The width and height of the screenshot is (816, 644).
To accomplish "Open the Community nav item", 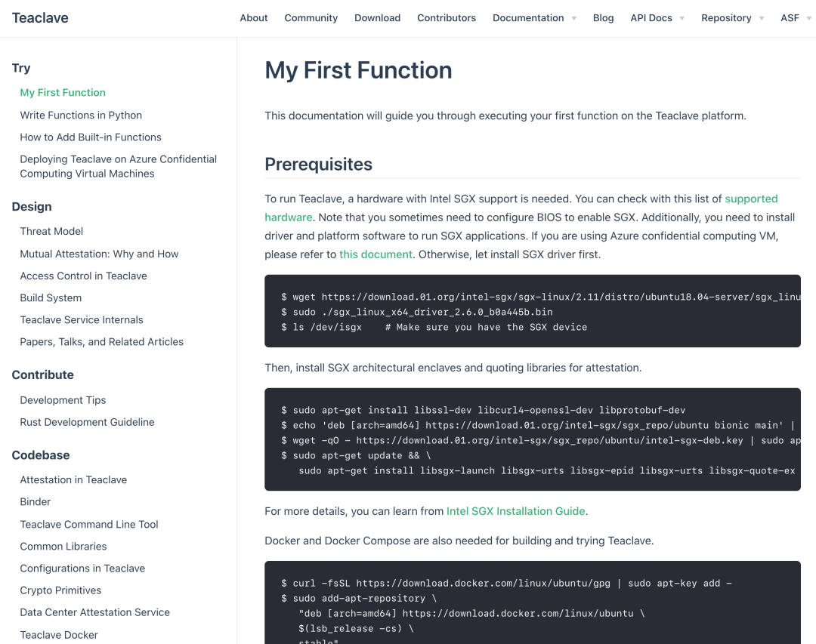I will [311, 18].
